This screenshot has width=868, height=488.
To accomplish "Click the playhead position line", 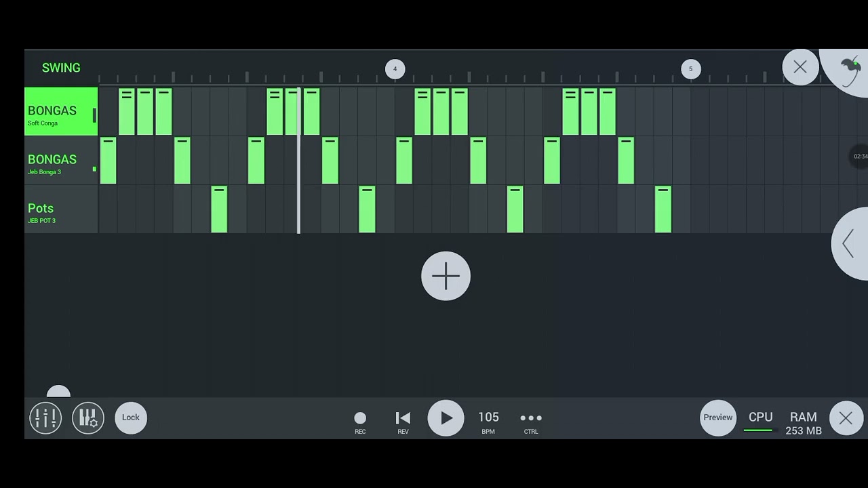I will tap(299, 161).
